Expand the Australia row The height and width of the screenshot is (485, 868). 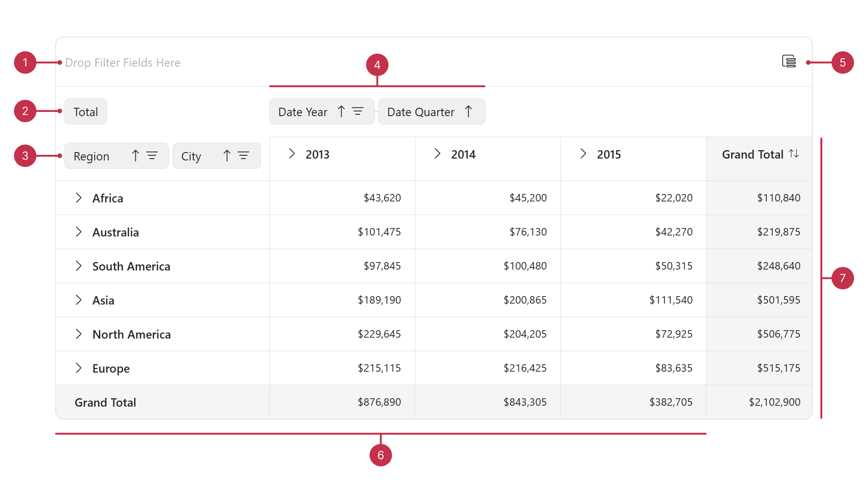(78, 232)
